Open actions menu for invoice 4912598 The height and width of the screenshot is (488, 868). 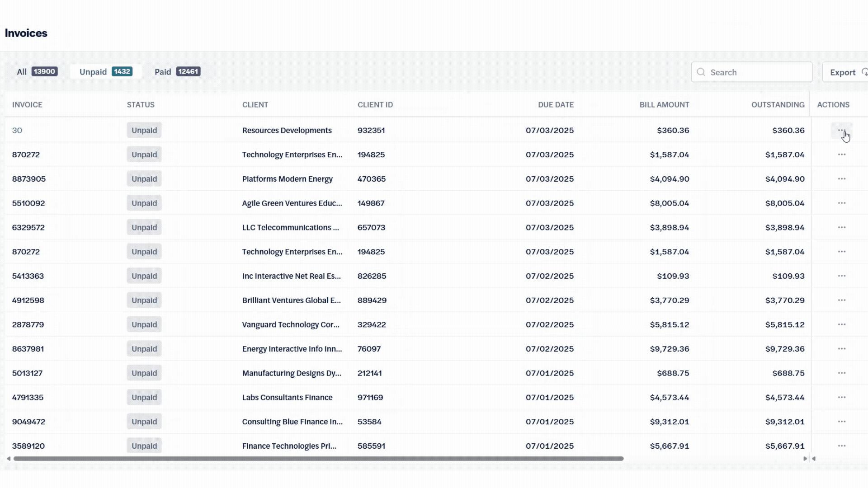pos(841,300)
